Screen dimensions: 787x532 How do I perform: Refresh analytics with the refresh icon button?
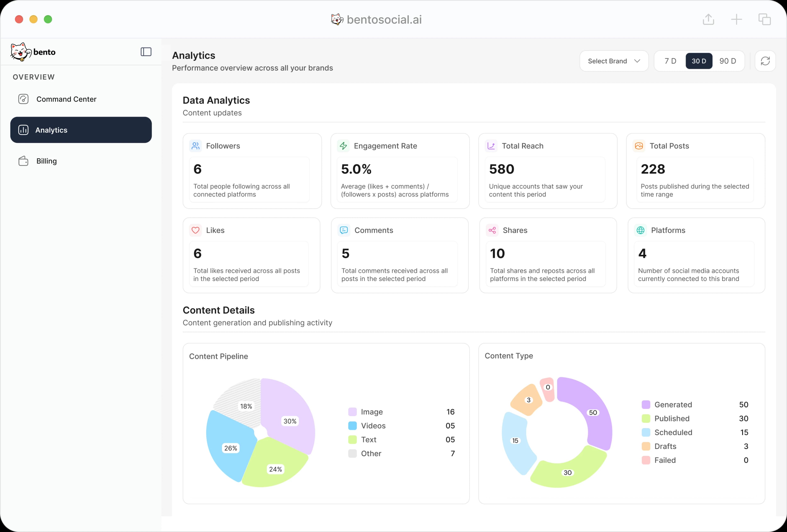[x=765, y=61]
